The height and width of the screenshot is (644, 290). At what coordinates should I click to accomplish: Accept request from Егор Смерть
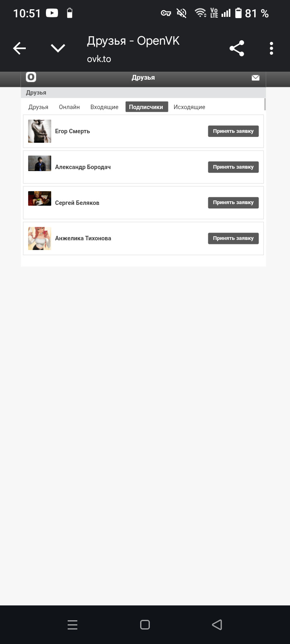[233, 131]
